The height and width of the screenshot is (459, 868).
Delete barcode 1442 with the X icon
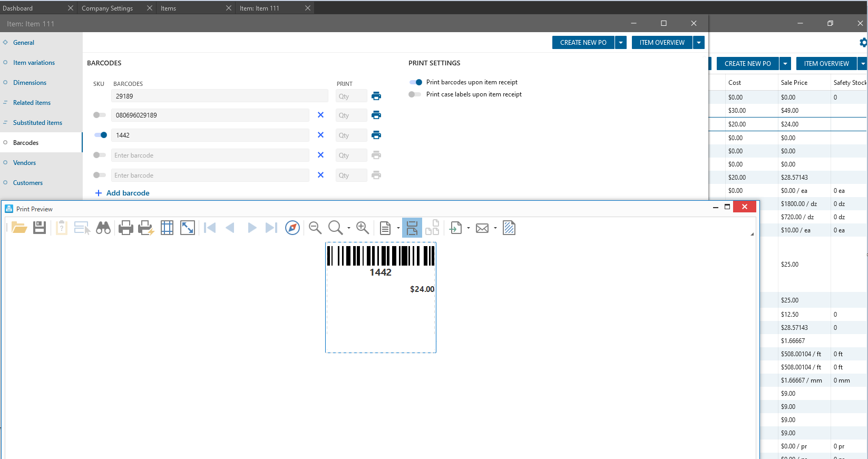(320, 135)
